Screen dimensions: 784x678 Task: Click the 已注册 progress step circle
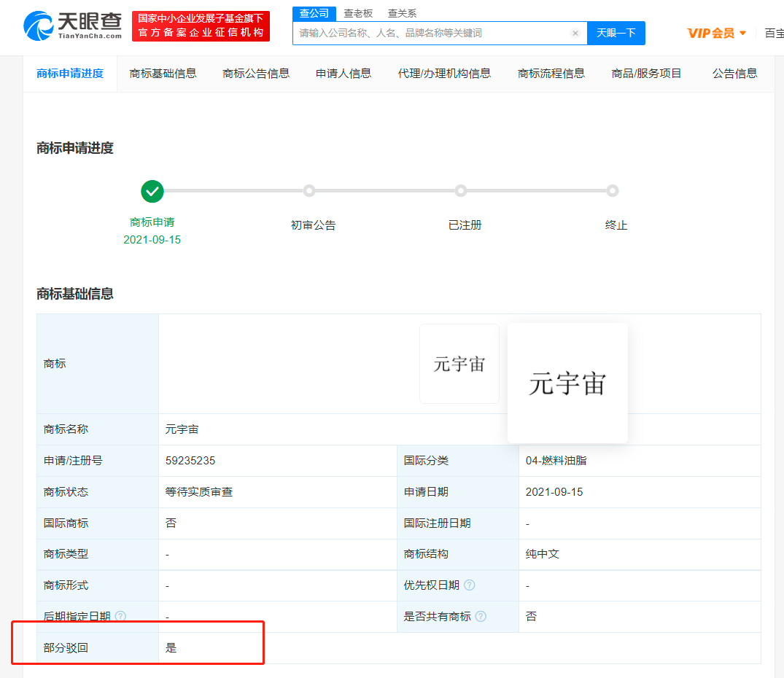tap(461, 191)
